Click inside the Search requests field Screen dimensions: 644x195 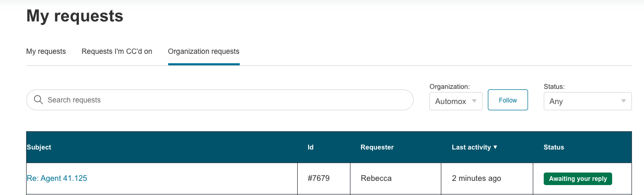pos(220,100)
